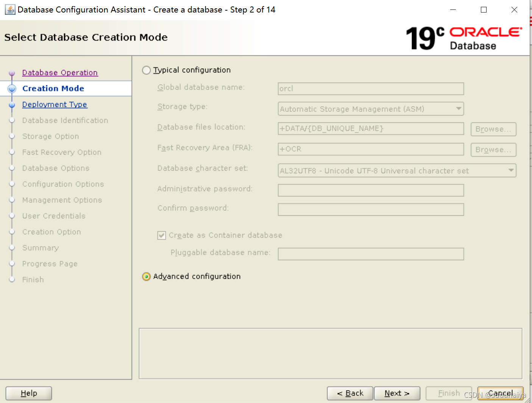Click the Global database name field

pyautogui.click(x=371, y=89)
